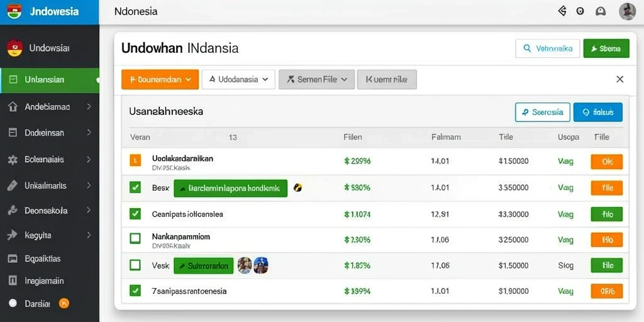Click the Dndkeinsan sidebar icon
The height and width of the screenshot is (322, 644).
(13, 133)
